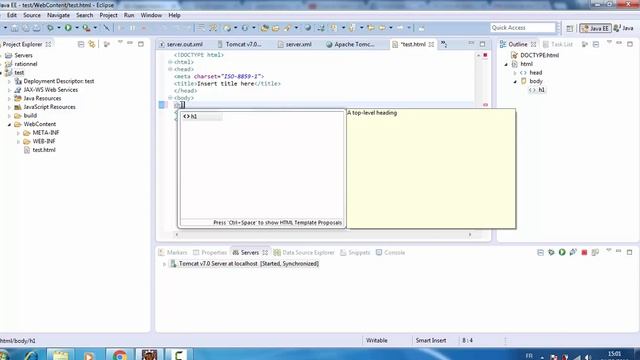The image size is (640, 360).
Task: Start server in debug mode icon
Action: [551, 253]
